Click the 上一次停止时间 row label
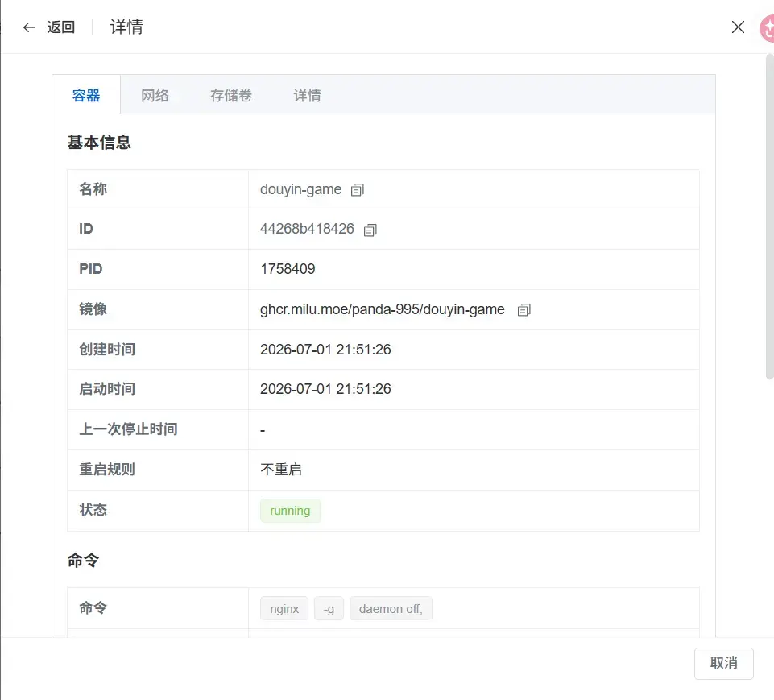 coord(128,429)
